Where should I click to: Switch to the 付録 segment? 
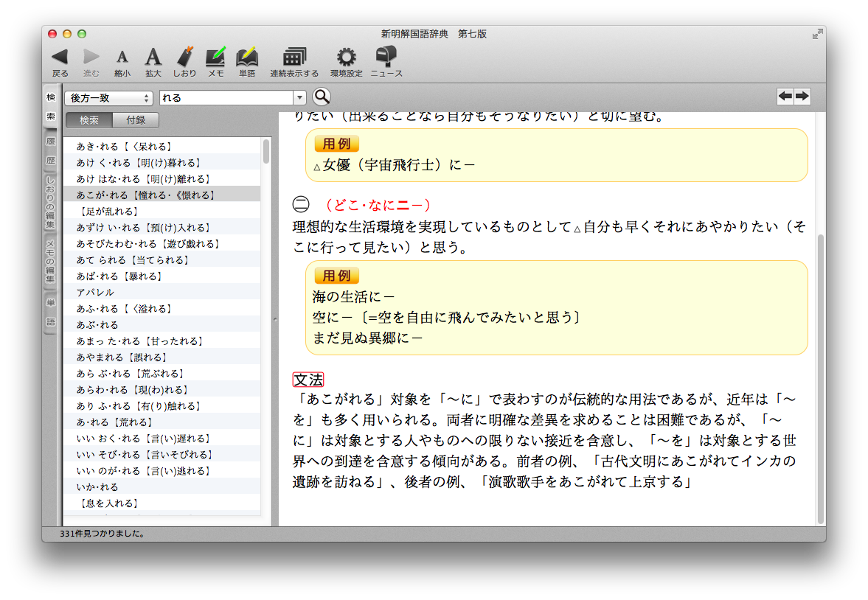click(x=136, y=120)
